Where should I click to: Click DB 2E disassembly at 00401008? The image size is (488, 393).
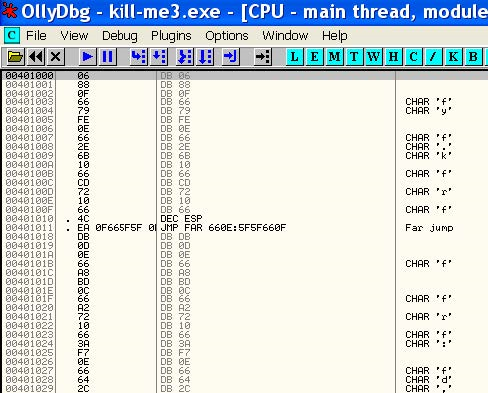click(175, 147)
